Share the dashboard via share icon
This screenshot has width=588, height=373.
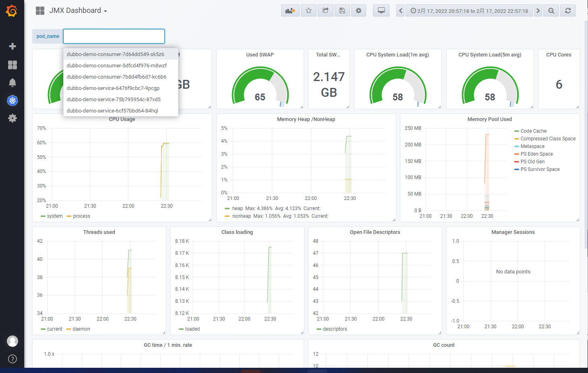pos(325,11)
